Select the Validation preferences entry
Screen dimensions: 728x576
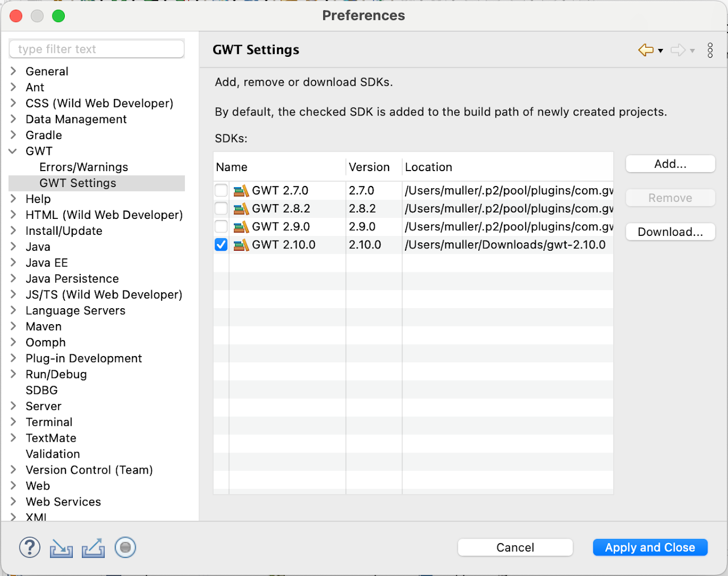[x=53, y=454]
